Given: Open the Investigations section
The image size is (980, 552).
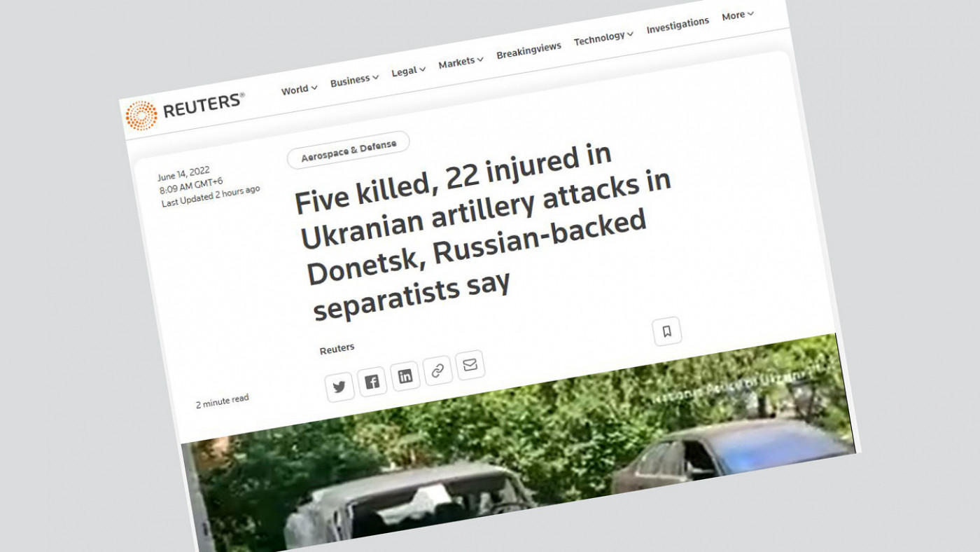Looking at the screenshot, I should (678, 25).
